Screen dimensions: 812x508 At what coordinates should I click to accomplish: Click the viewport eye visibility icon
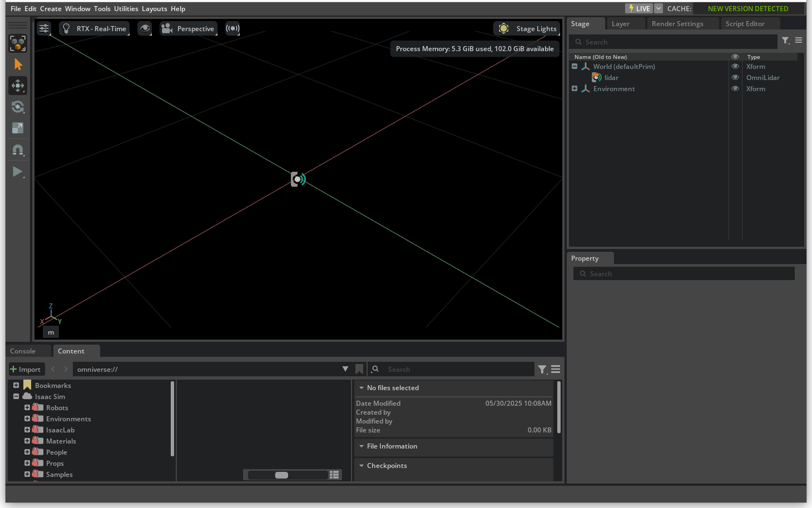coord(145,28)
